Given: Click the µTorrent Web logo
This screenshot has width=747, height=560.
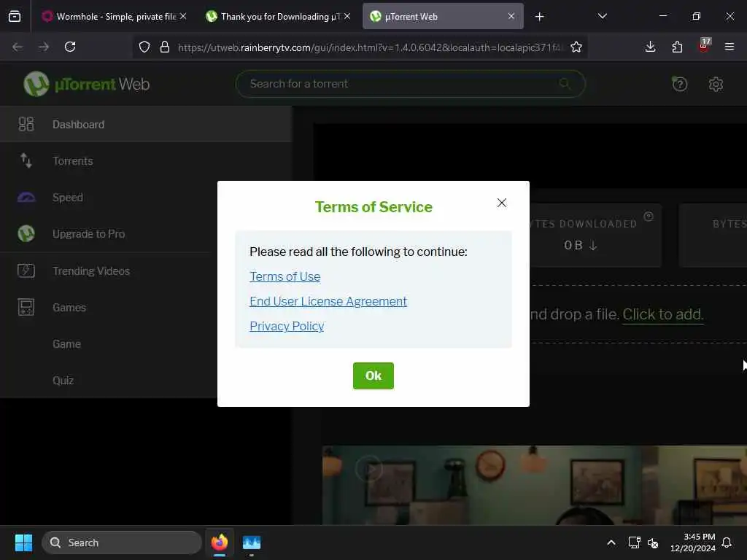Looking at the screenshot, I should [87, 84].
